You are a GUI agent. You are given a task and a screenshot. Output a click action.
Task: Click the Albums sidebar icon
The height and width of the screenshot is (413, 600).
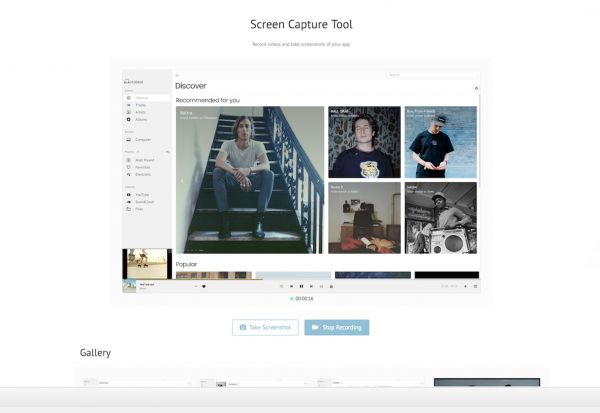pos(129,119)
